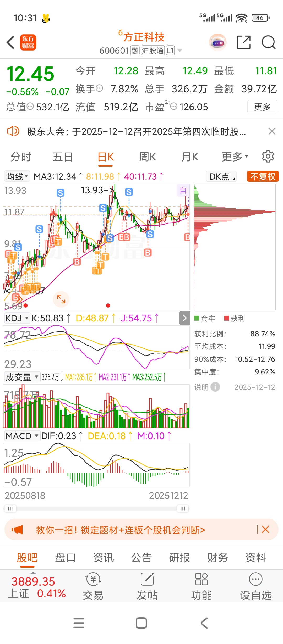Image resolution: width=283 pixels, height=644 pixels.
Task: Open the search magnifier icon
Action: [269, 42]
